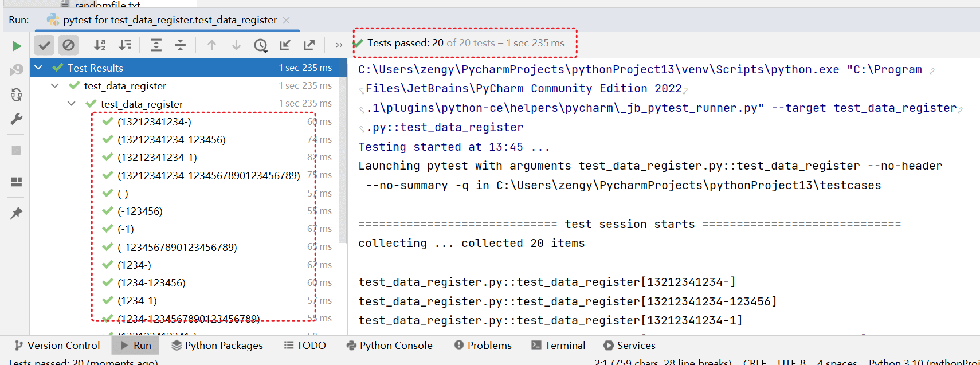Go to previous failed test arrow

(x=211, y=45)
